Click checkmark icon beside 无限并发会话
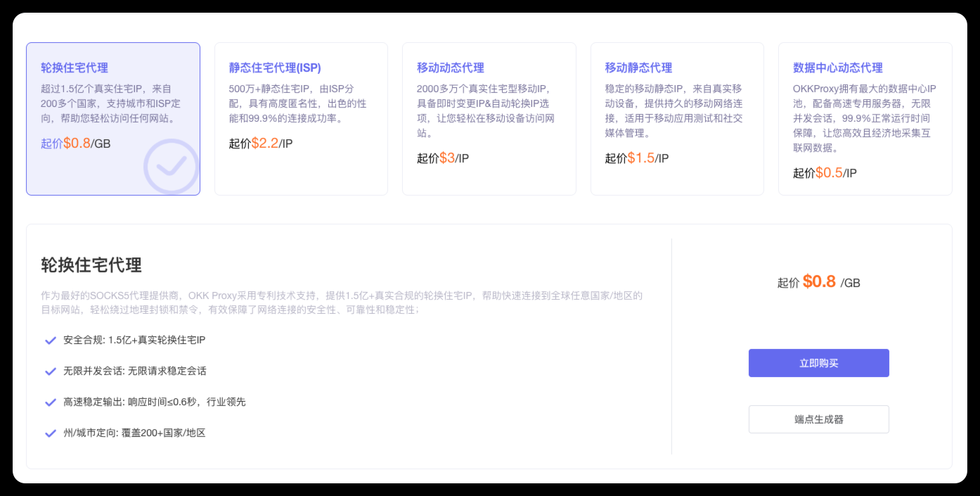Screen dimensions: 980x496 51,371
